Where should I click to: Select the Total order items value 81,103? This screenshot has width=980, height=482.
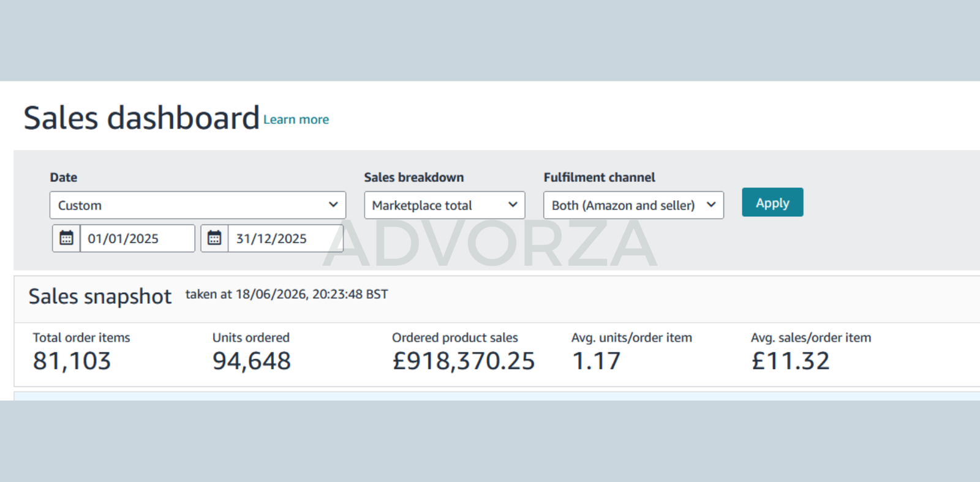click(x=72, y=361)
